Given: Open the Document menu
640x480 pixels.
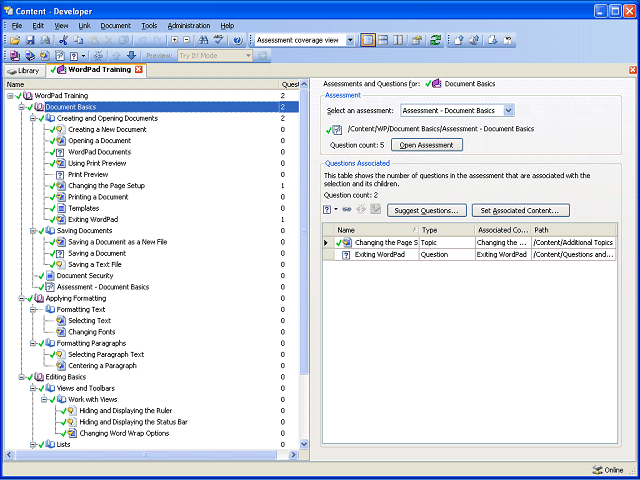Looking at the screenshot, I should [x=116, y=26].
